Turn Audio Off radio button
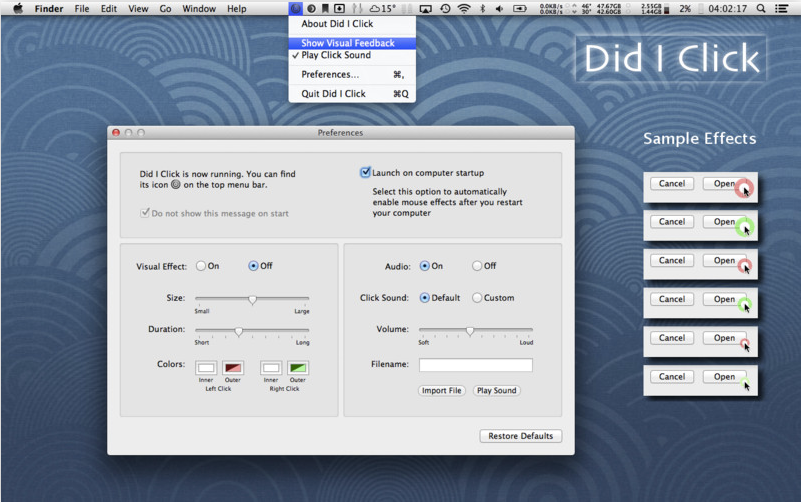The height and width of the screenshot is (502, 801). pos(477,266)
